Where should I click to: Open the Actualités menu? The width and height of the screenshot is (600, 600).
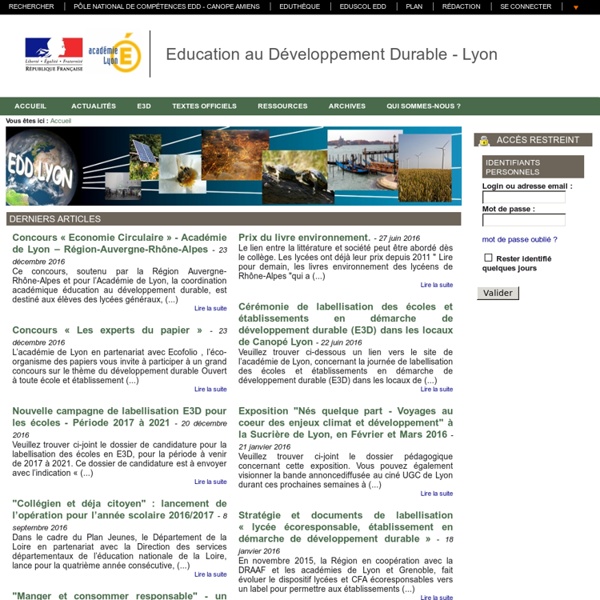coord(94,106)
